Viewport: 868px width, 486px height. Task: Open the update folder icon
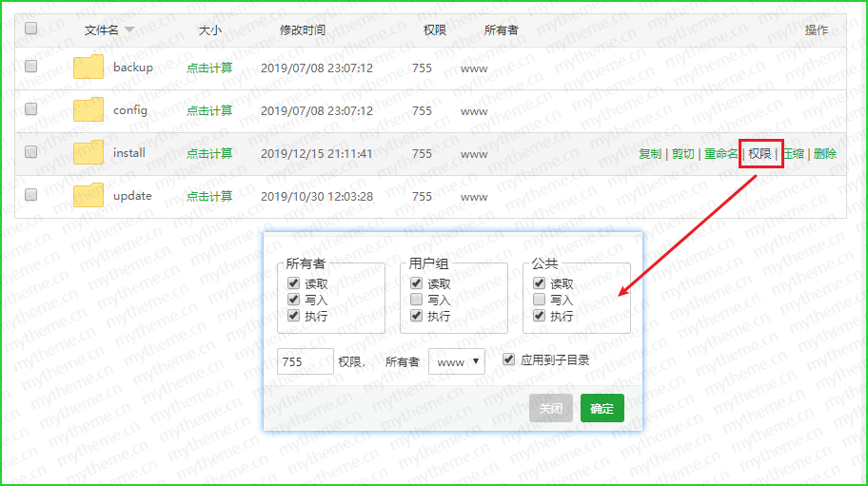[x=89, y=196]
